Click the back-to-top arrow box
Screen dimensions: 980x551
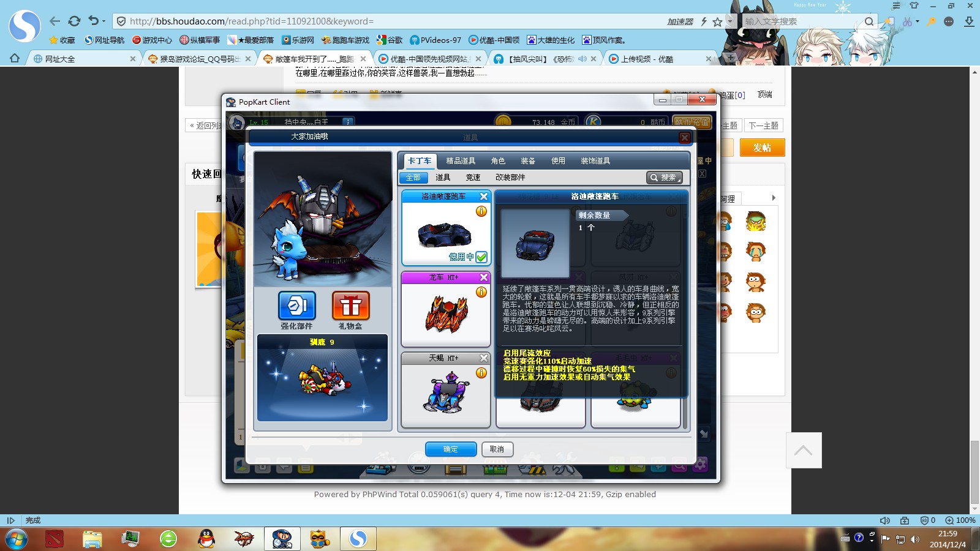[x=804, y=451]
